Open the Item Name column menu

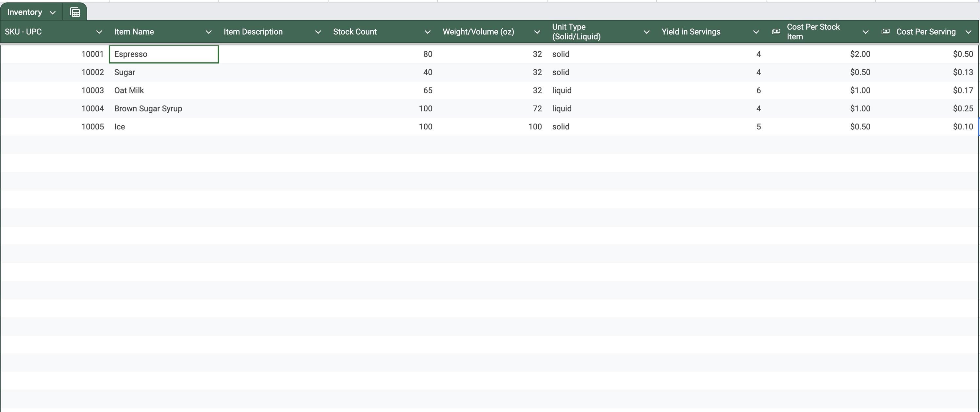point(208,32)
